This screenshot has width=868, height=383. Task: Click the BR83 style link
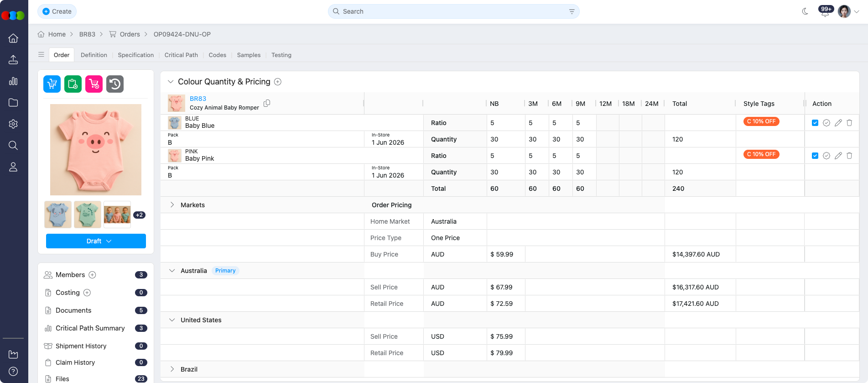coord(198,99)
